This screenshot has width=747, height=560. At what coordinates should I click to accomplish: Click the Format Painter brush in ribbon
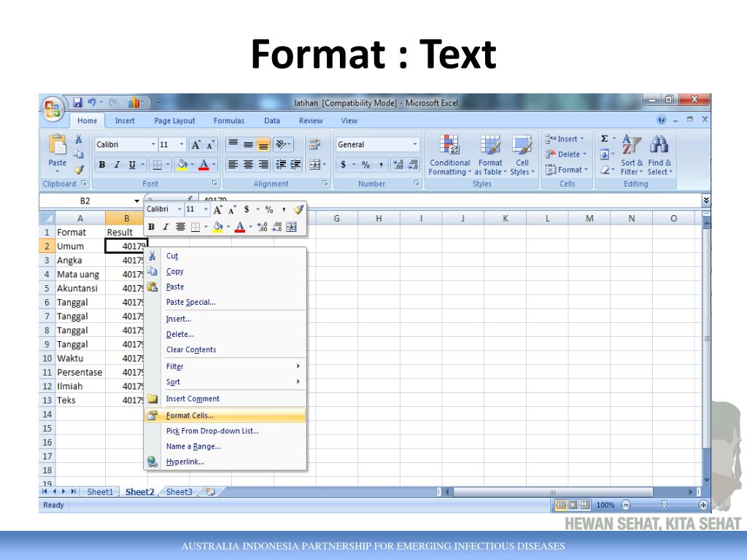point(79,169)
